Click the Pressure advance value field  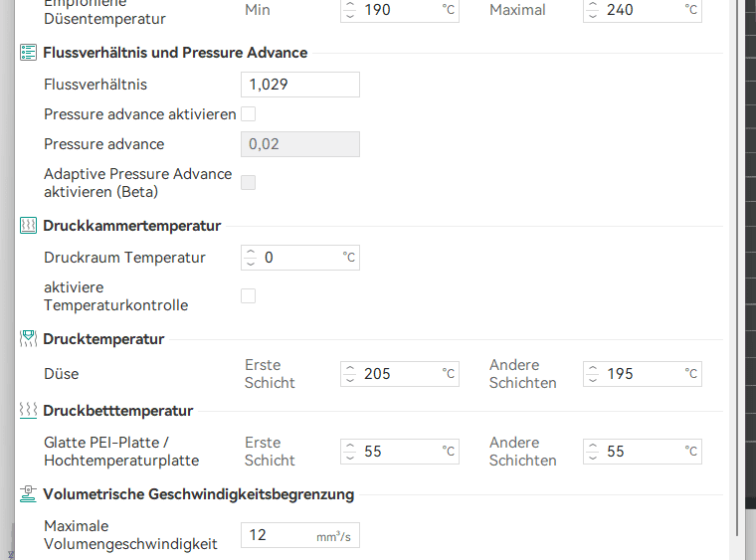click(x=299, y=144)
